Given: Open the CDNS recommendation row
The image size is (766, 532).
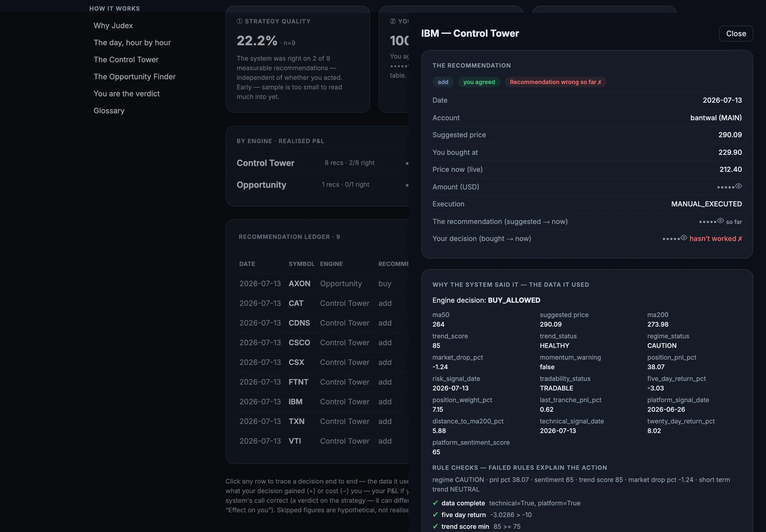Looking at the screenshot, I should 324,323.
